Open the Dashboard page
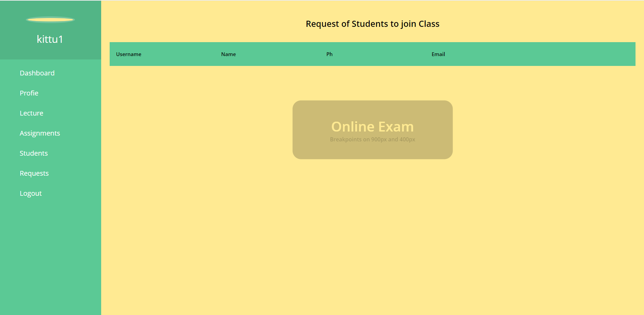The height and width of the screenshot is (315, 644). [x=37, y=73]
